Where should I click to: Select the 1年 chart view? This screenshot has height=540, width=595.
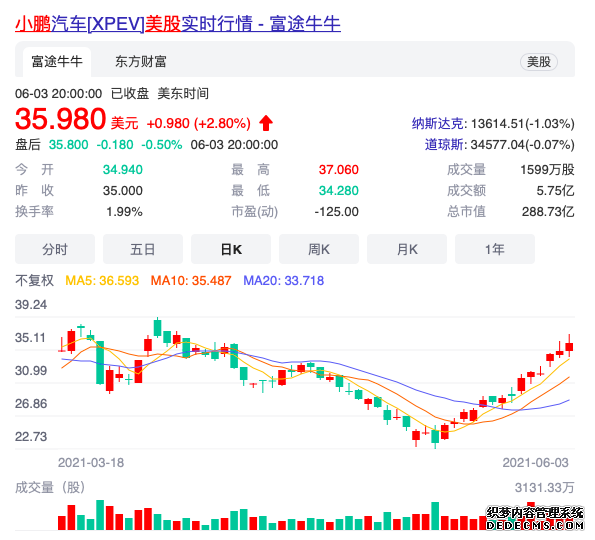(495, 249)
